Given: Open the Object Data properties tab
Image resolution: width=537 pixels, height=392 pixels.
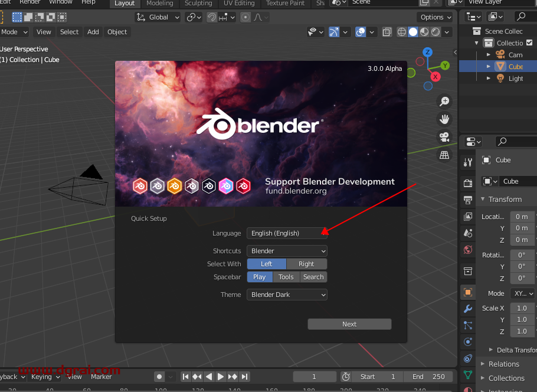Looking at the screenshot, I should [468, 375].
